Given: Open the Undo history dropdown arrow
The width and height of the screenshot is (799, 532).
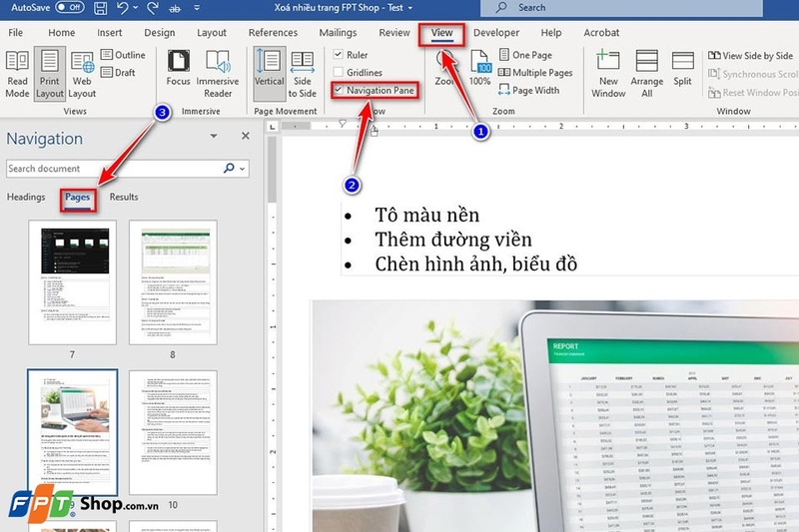Looking at the screenshot, I should pos(136,8).
